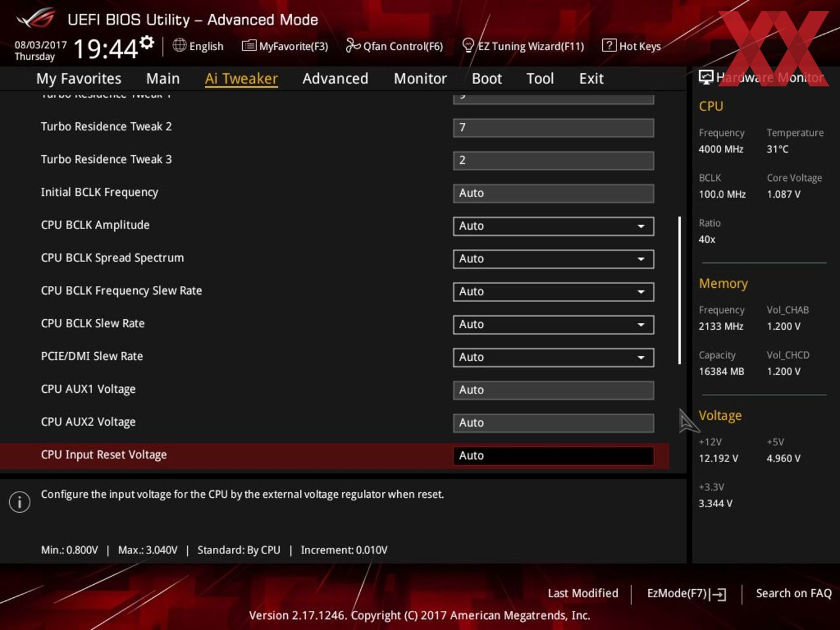Click the Hardware Monitor screen icon
The width and height of the screenshot is (840, 630).
(705, 77)
